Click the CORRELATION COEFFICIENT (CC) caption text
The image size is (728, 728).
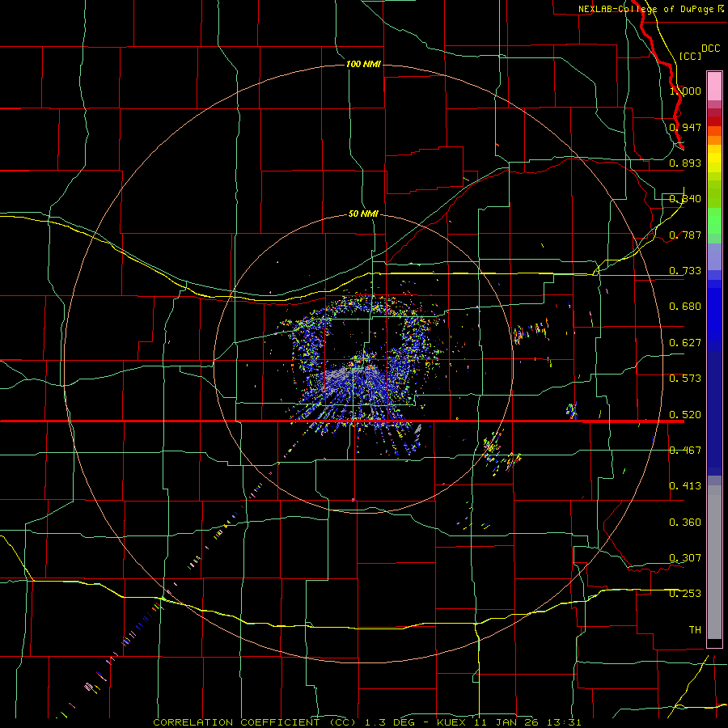point(255,722)
